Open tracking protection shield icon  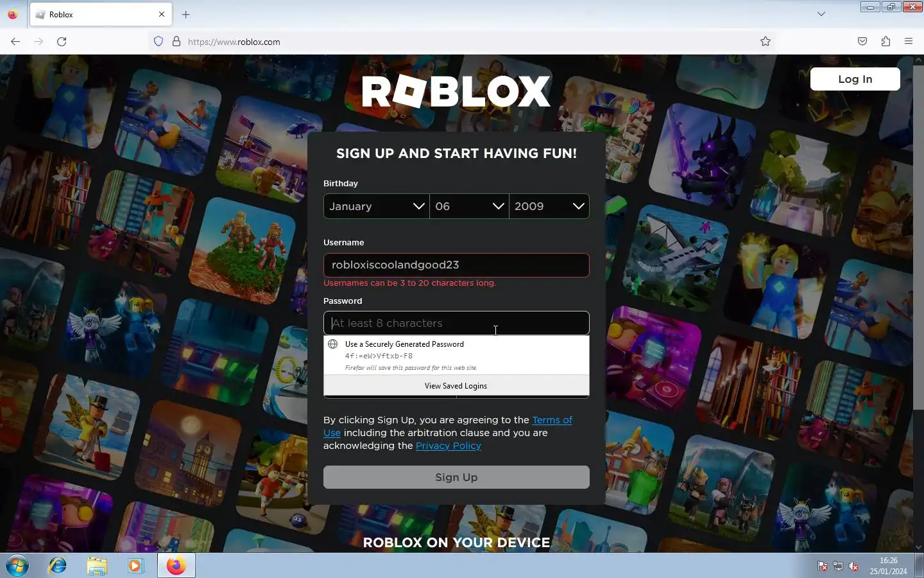click(x=158, y=42)
